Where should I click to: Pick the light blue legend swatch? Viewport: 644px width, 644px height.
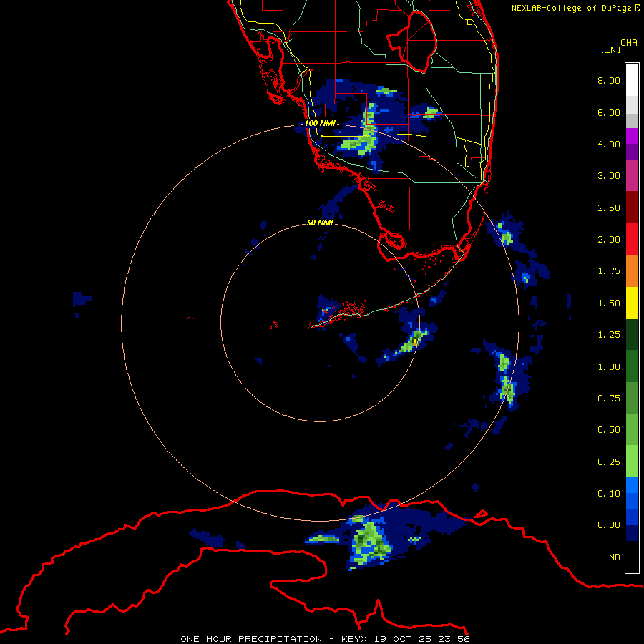point(632,485)
